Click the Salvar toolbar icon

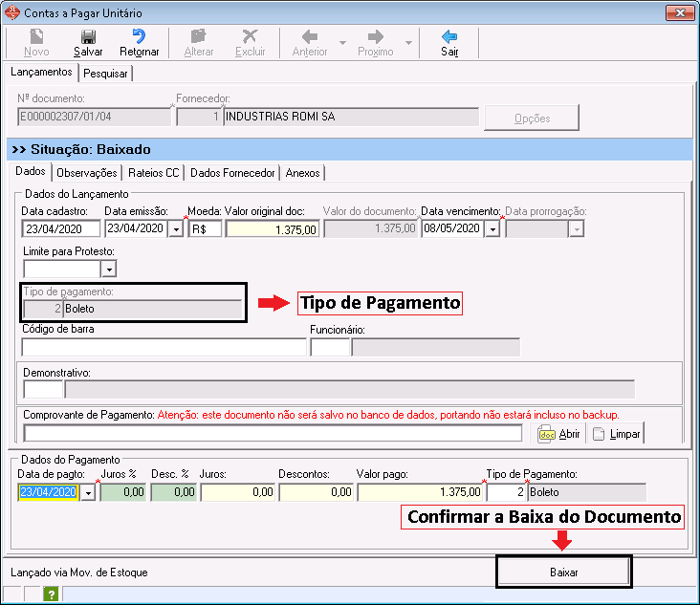pyautogui.click(x=88, y=37)
